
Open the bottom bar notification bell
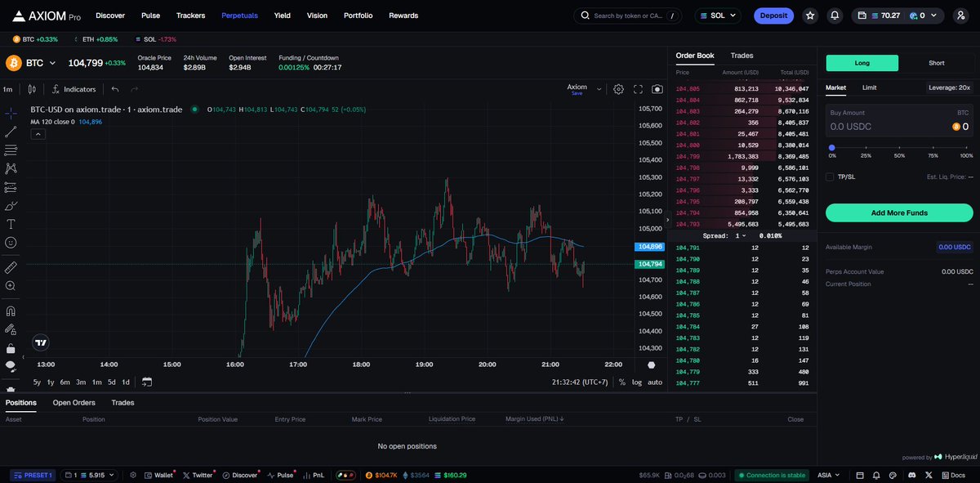click(x=875, y=475)
